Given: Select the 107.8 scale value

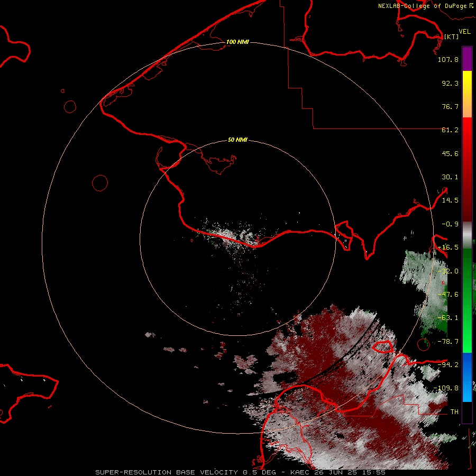Looking at the screenshot, I should click(x=448, y=59).
